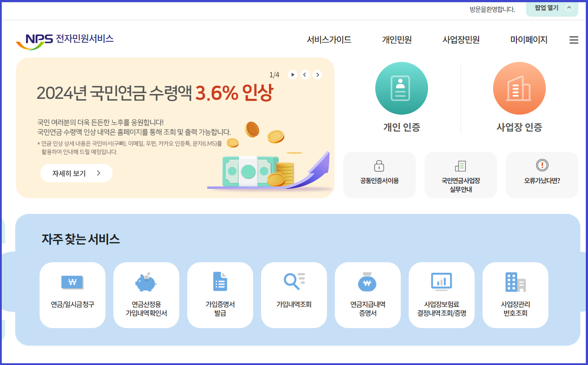Open the 개인 인증 (personal authentication) icon
This screenshot has height=365, width=588.
click(x=401, y=88)
